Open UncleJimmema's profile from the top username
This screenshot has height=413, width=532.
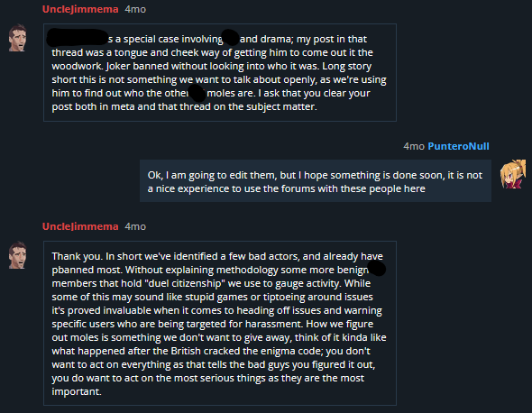(x=80, y=9)
